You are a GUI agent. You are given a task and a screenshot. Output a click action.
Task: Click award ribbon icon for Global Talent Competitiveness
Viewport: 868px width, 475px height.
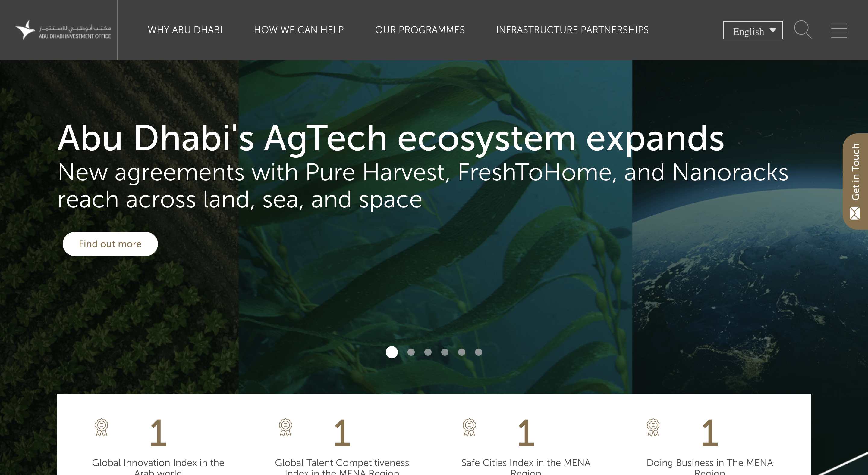[285, 427]
